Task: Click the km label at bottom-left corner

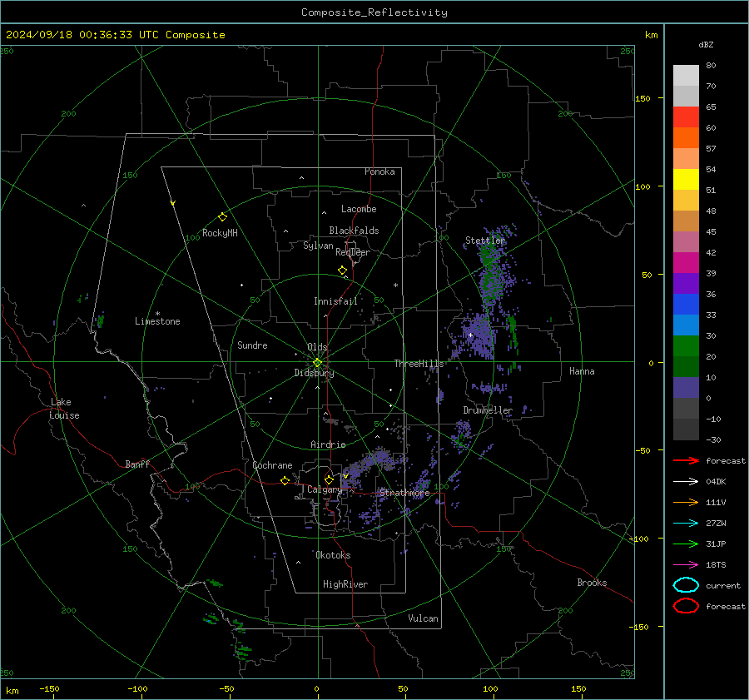Action: 12,691
